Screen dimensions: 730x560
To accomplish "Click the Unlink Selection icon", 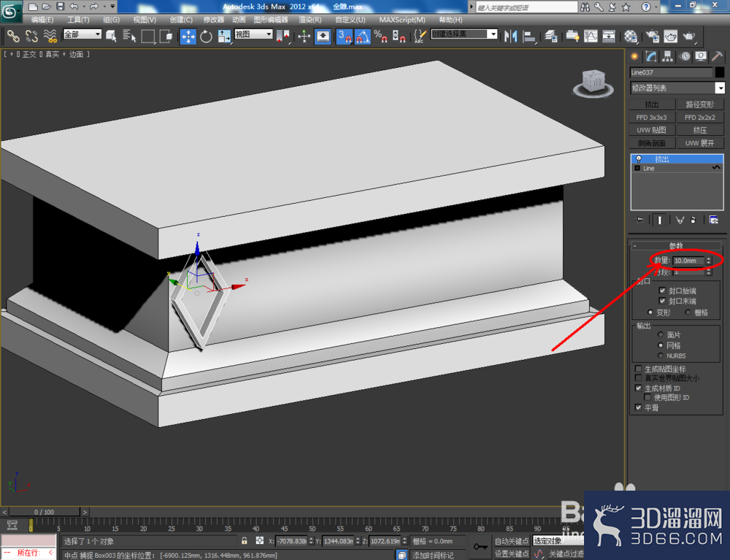I will click(31, 36).
